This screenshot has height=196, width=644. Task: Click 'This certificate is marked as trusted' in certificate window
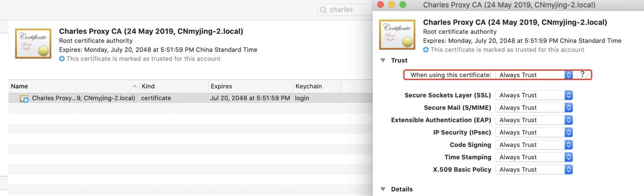508,50
